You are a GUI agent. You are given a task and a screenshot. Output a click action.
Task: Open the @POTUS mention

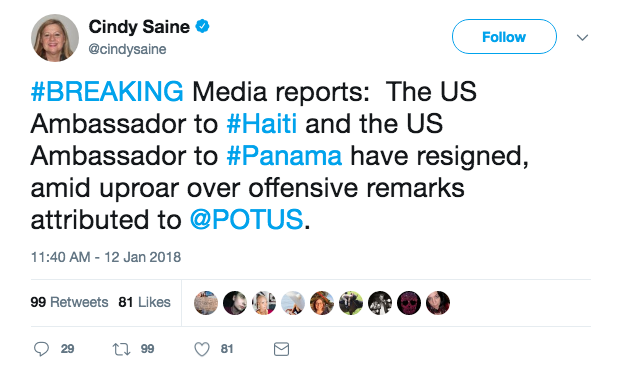[x=246, y=219]
